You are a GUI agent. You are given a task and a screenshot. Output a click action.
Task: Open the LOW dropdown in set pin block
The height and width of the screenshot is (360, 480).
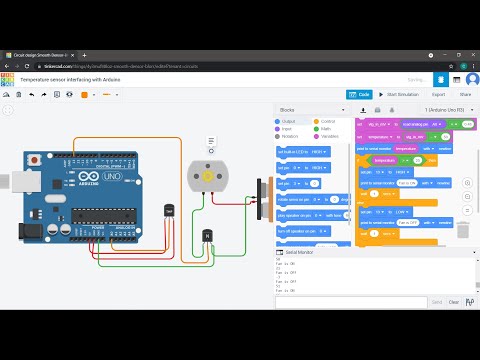(402, 212)
